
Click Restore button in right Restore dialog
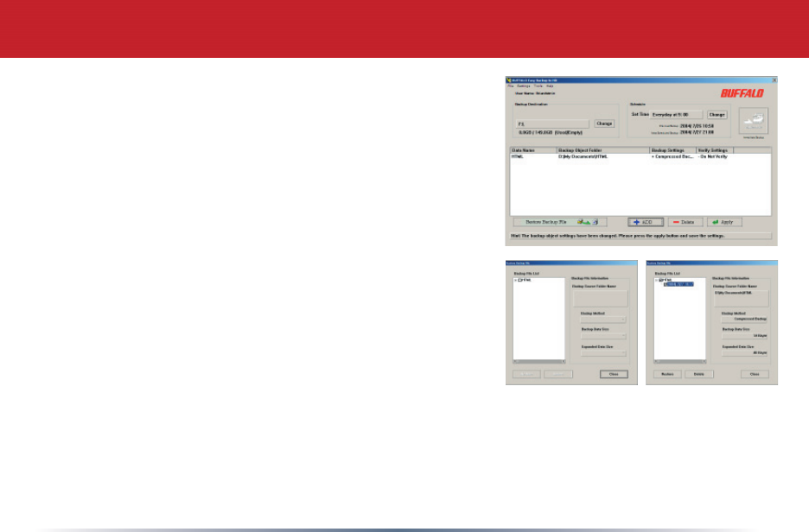[x=667, y=374]
